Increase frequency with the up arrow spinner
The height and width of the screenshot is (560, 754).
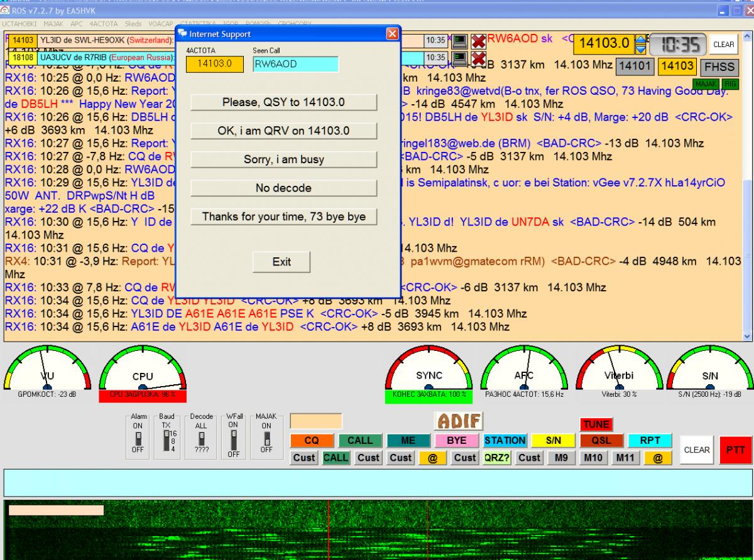(x=640, y=40)
